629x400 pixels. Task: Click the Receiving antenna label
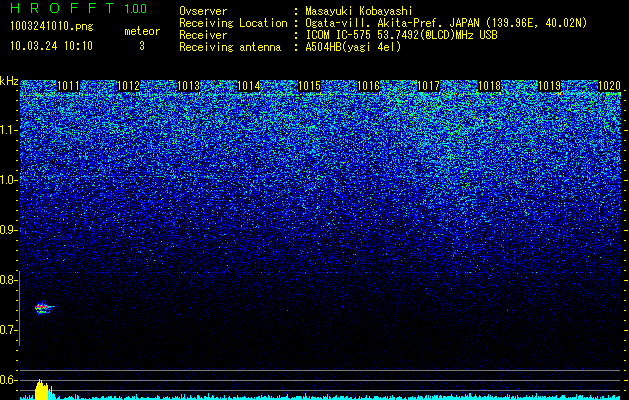(230, 47)
